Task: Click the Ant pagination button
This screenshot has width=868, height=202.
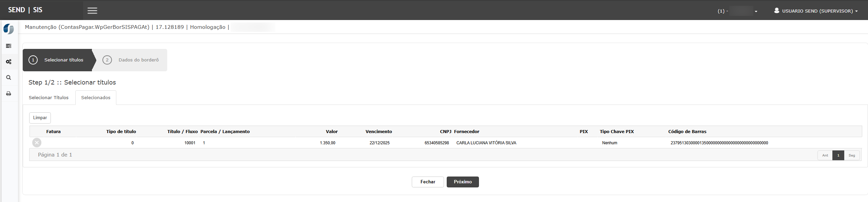Action: [x=825, y=155]
